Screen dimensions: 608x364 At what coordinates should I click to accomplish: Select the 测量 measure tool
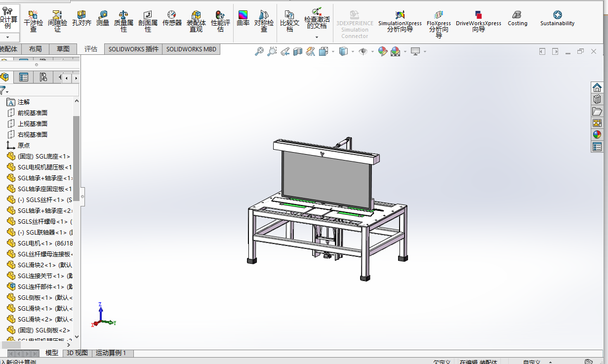103,18
